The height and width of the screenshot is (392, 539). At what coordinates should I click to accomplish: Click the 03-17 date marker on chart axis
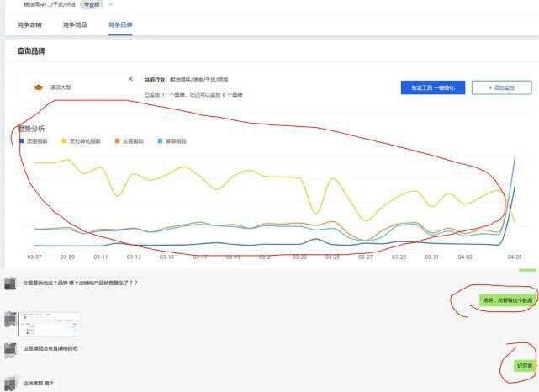200,257
